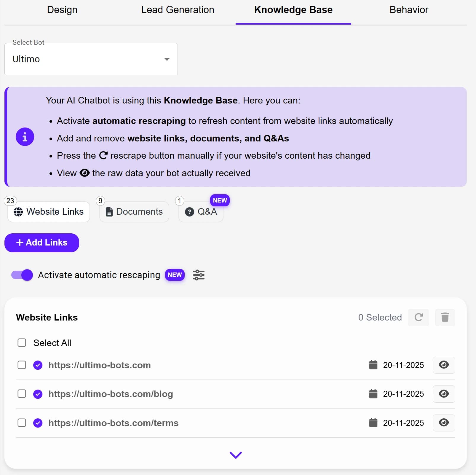Viewport: 476px width, 475px height.
Task: Select the globe icon on Website Links
Action: coord(18,212)
